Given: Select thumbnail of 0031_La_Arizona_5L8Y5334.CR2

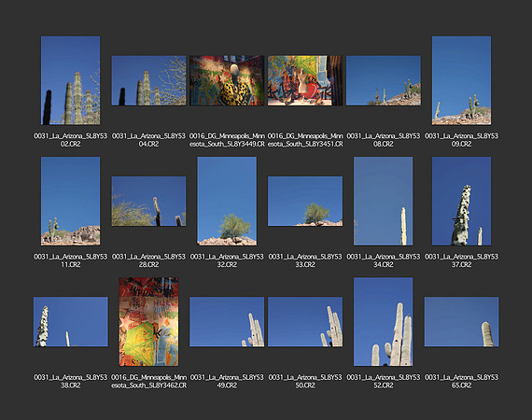Looking at the screenshot, I should [x=384, y=201].
